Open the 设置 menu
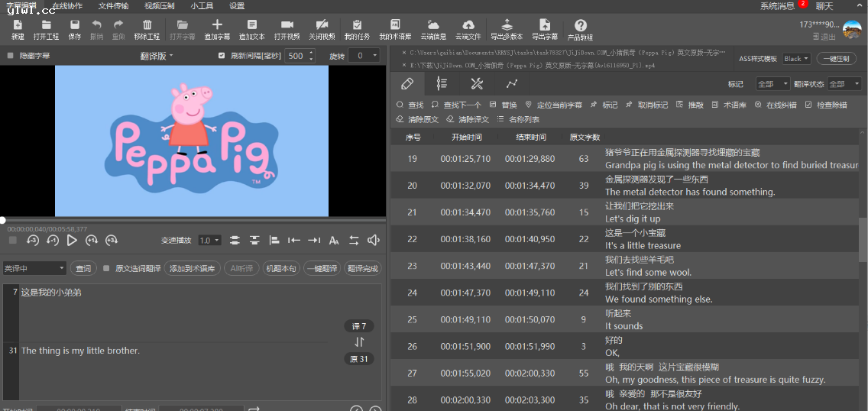The image size is (868, 411). (x=237, y=5)
